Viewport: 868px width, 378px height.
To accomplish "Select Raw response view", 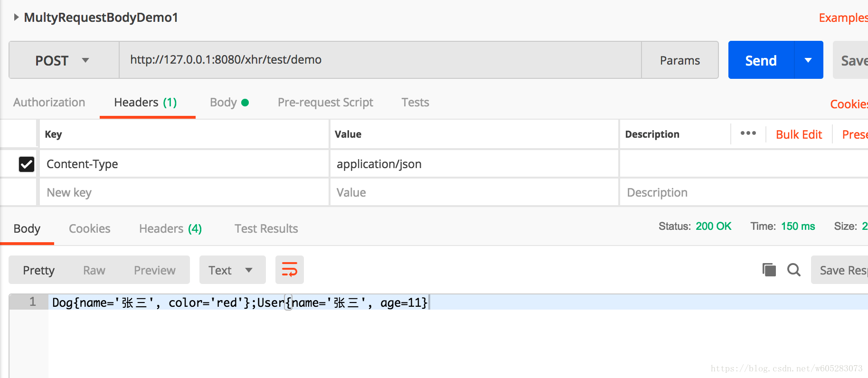I will 94,270.
